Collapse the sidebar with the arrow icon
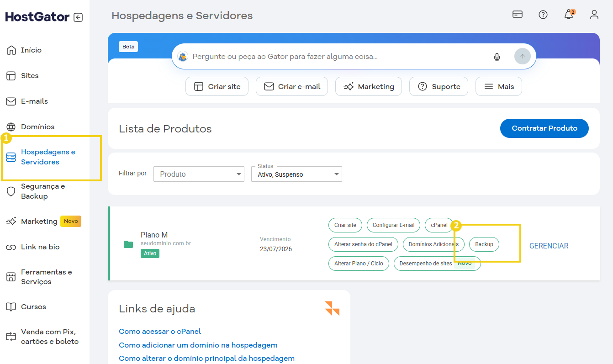 (x=78, y=17)
